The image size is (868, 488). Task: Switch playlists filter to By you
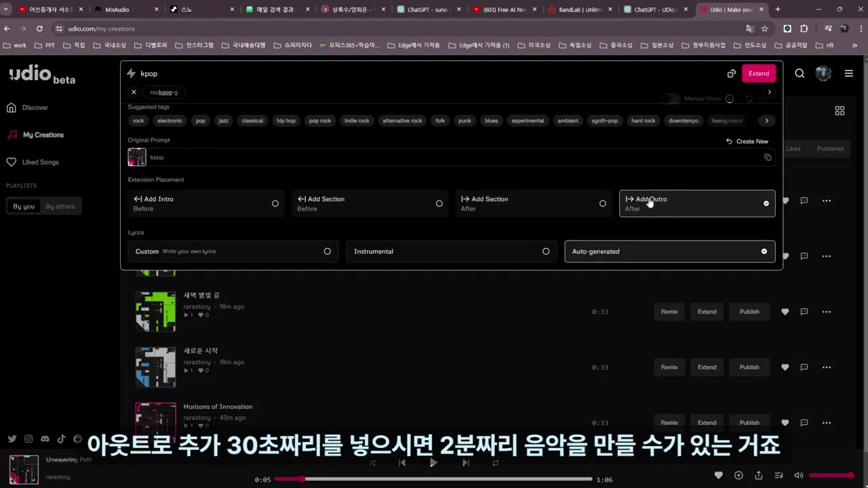point(24,206)
